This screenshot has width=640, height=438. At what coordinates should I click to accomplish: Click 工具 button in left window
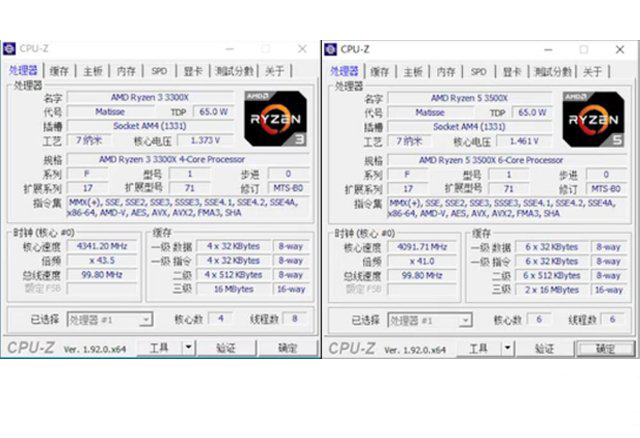[160, 348]
